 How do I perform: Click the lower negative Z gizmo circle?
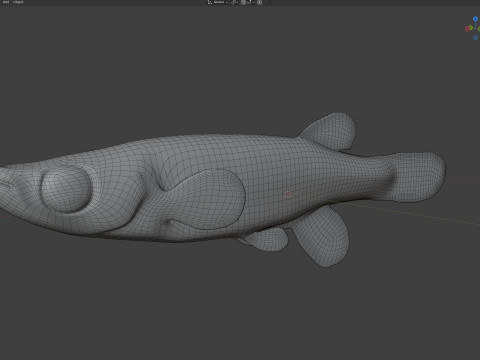(x=475, y=38)
